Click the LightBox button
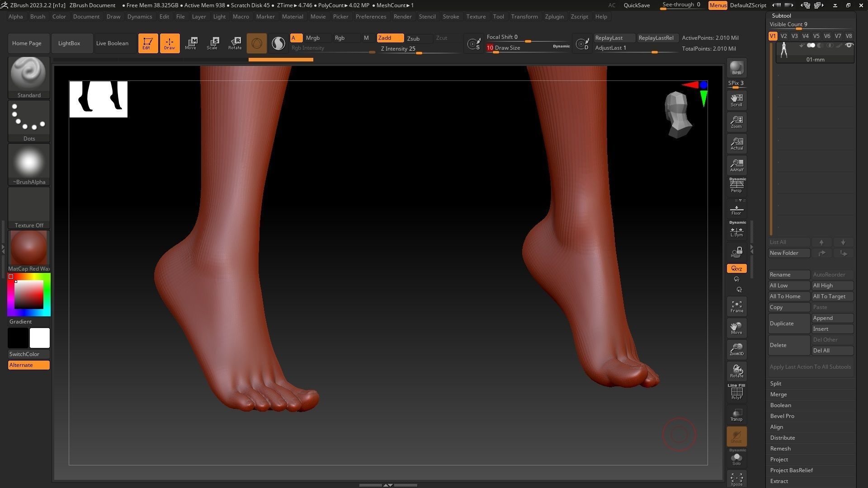868x488 pixels. [x=72, y=43]
